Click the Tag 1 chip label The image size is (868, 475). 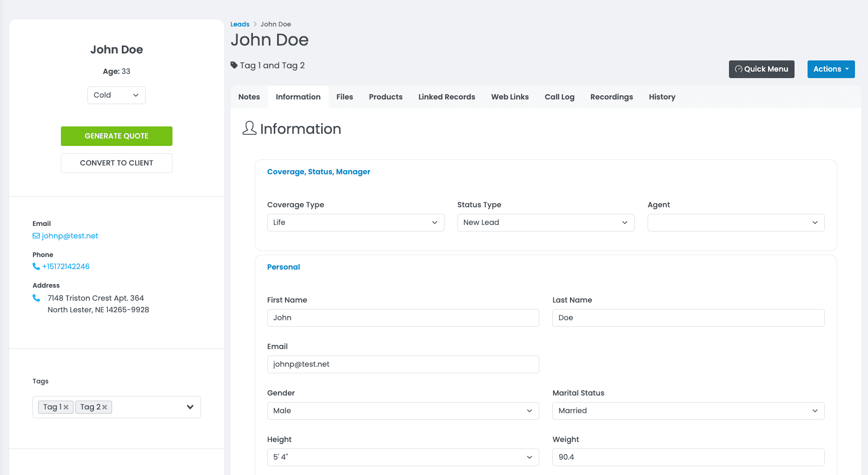[53, 407]
